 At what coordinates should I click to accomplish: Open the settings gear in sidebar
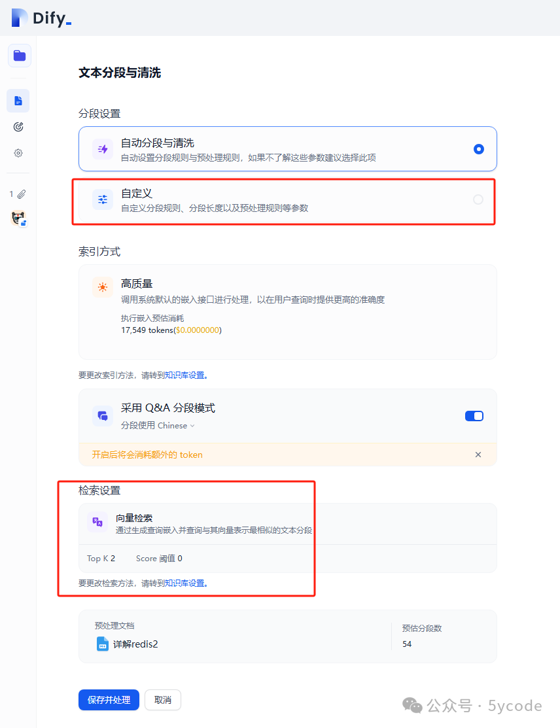click(18, 153)
